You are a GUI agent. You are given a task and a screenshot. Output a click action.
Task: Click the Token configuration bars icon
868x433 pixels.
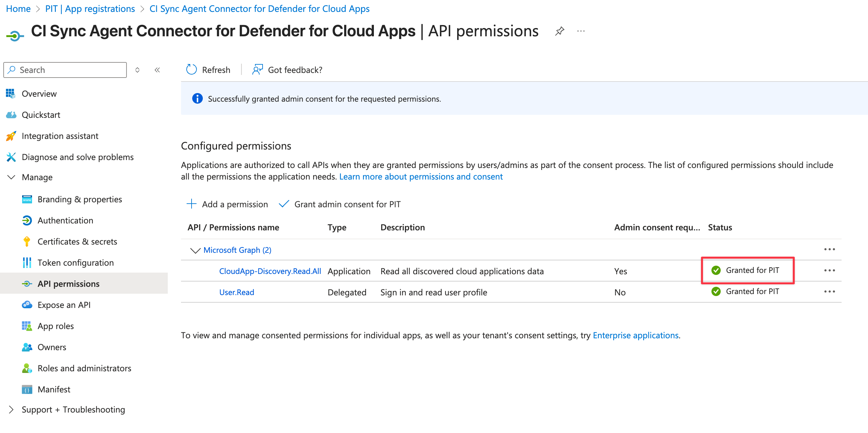pyautogui.click(x=27, y=263)
